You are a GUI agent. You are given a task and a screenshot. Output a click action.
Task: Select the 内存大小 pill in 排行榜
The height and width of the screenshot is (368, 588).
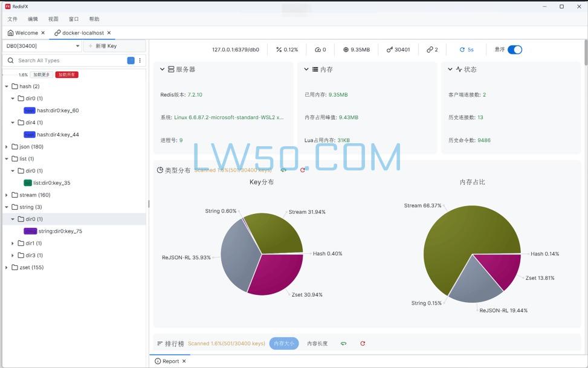pos(284,343)
